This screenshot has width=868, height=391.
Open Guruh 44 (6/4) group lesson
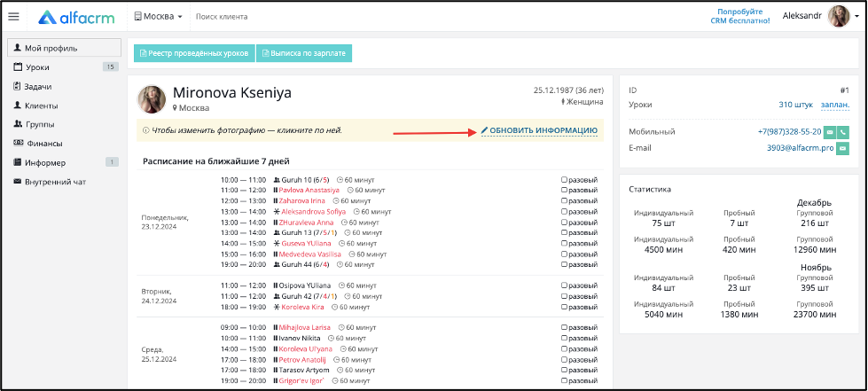305,265
